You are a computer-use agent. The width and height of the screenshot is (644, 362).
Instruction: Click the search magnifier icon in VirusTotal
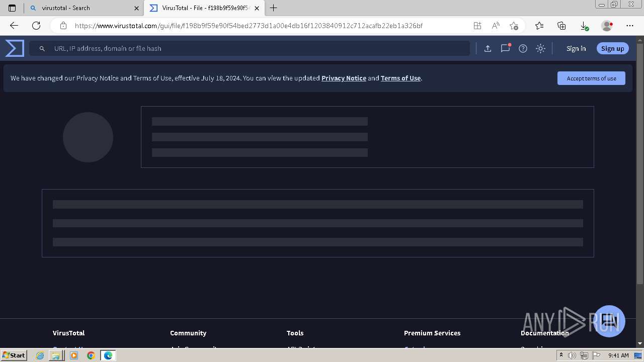pyautogui.click(x=42, y=49)
